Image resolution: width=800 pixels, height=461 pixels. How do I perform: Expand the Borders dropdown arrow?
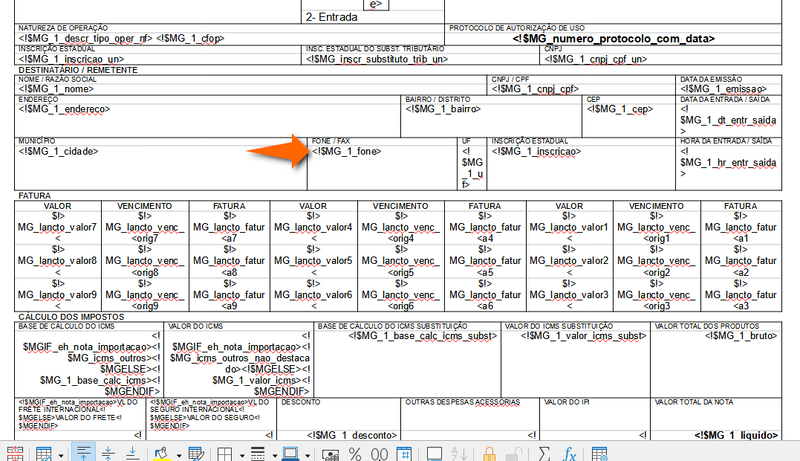242,455
